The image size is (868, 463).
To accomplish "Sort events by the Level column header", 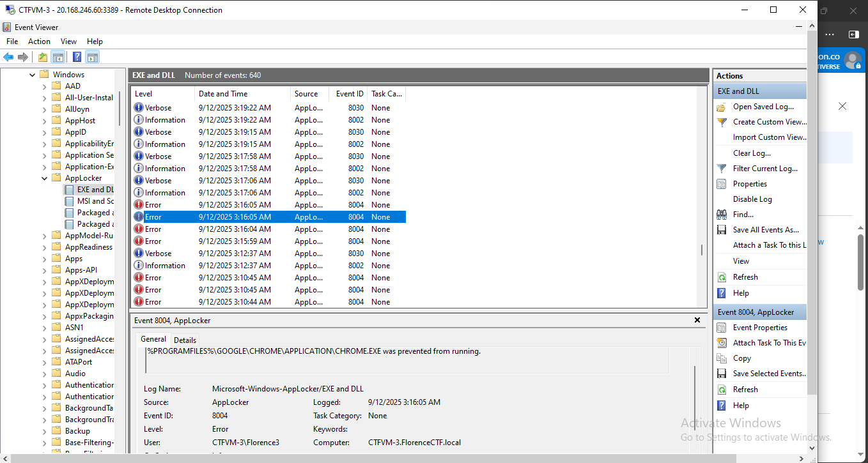I will coord(162,94).
